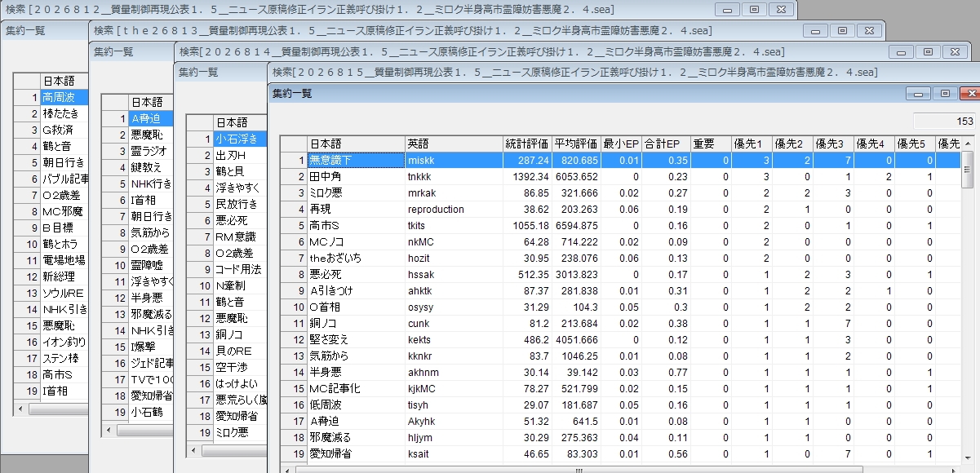Select 出刃H in the 2026814 window
Viewport: 980px width, 473px height.
[240, 155]
